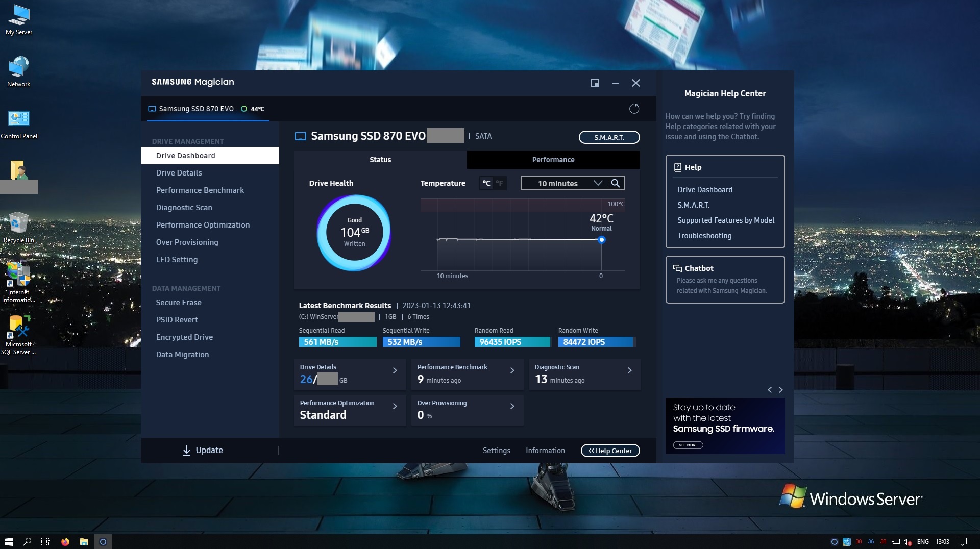Open the Chatbot panel

725,280
